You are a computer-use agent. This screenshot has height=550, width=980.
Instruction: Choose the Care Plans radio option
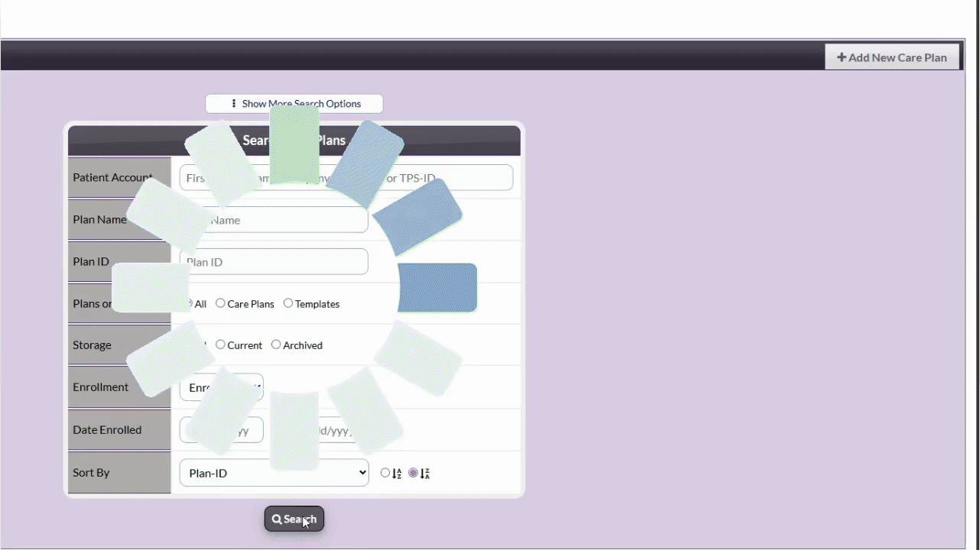[x=220, y=303]
